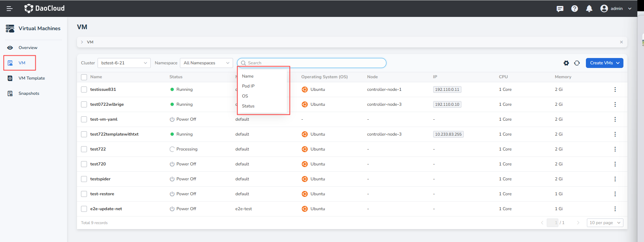644x242 pixels.
Task: Toggle the select-all checkbox in header
Action: [84, 77]
